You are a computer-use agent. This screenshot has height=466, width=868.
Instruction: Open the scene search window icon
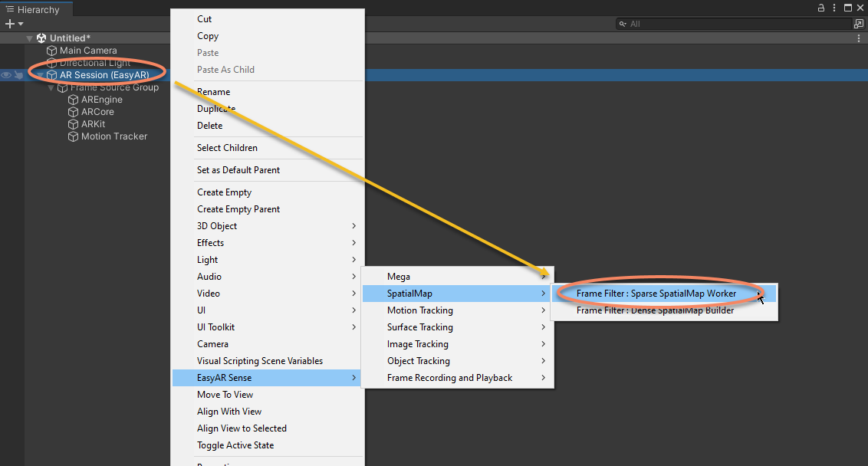click(859, 24)
